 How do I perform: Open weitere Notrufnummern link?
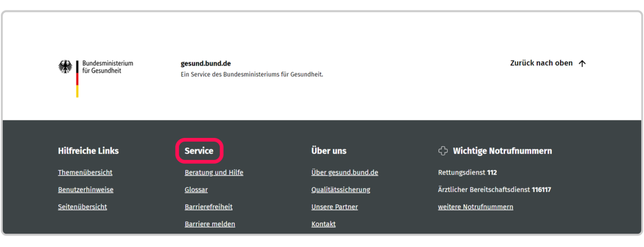coord(475,207)
